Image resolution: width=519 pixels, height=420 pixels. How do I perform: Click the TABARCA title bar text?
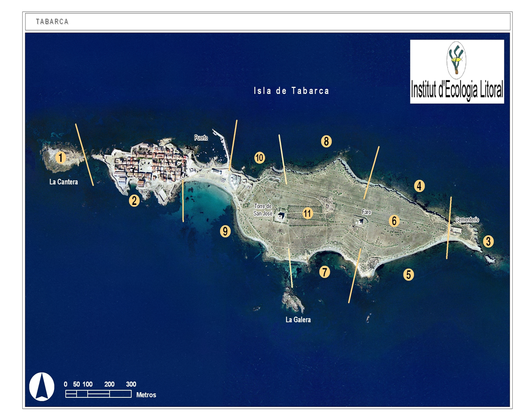(x=52, y=21)
